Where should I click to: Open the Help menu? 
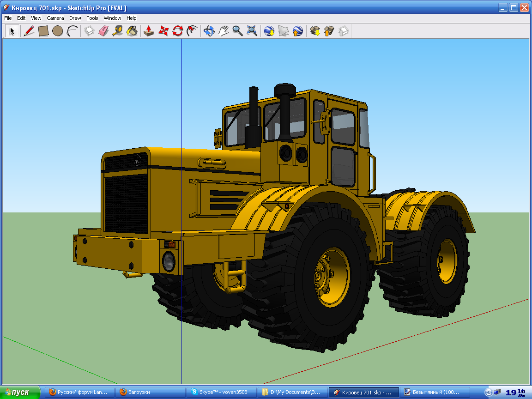pyautogui.click(x=131, y=18)
